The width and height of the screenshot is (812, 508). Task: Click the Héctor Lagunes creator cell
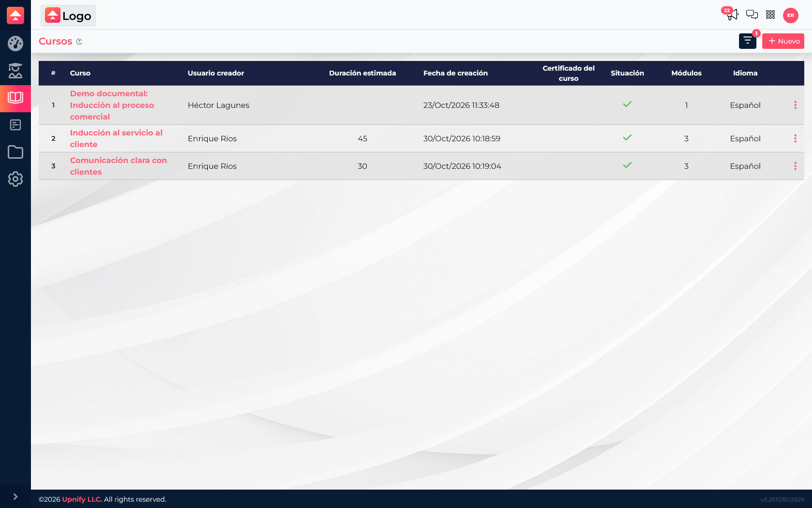coord(218,105)
